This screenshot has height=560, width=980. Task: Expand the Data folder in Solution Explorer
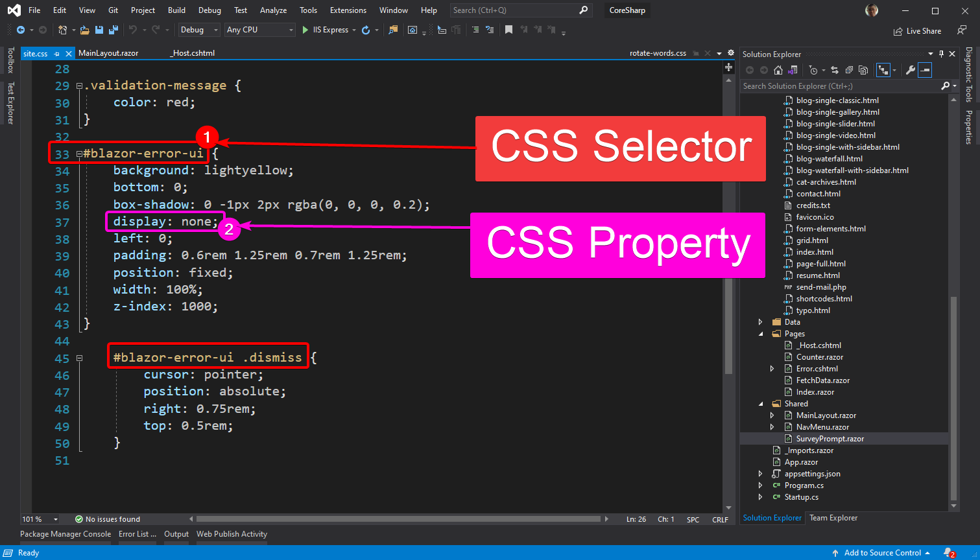pos(761,322)
